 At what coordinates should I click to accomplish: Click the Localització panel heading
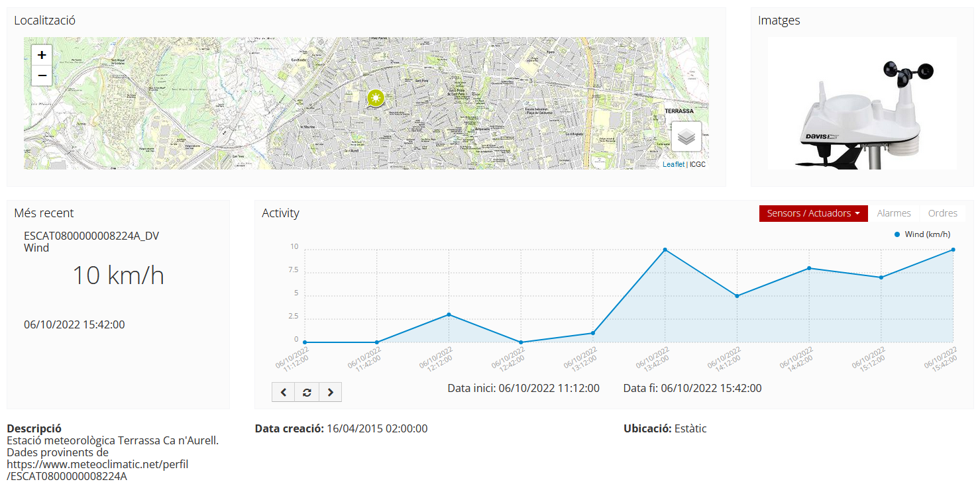point(44,21)
